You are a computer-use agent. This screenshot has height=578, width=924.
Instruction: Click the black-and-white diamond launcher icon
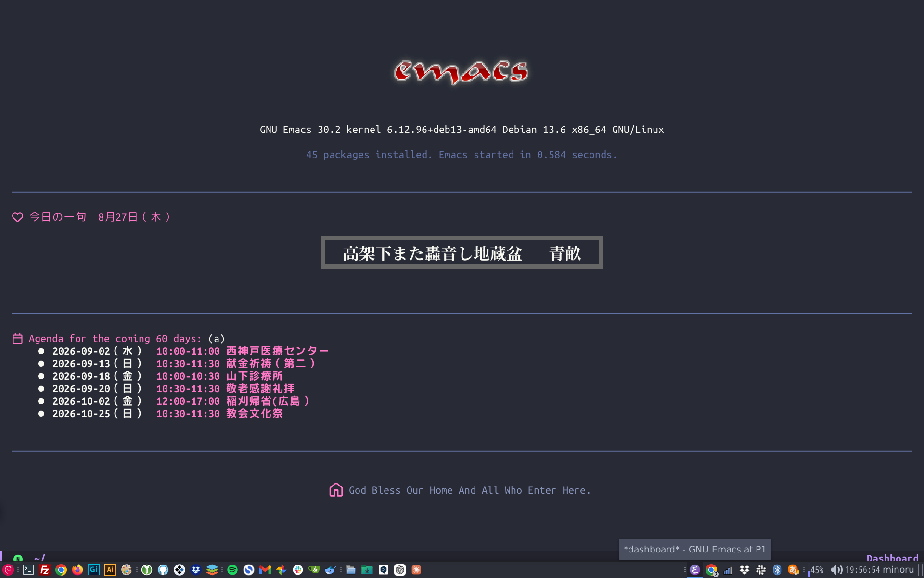click(x=180, y=570)
